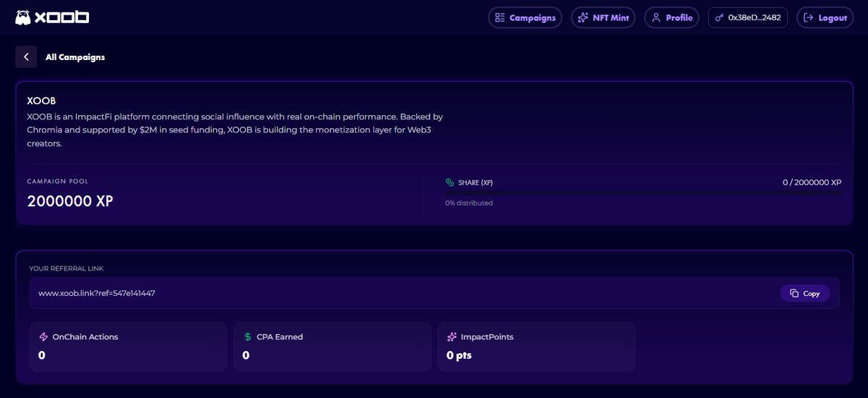
Task: Click wallet address 0x38eD...2482
Action: pos(748,17)
